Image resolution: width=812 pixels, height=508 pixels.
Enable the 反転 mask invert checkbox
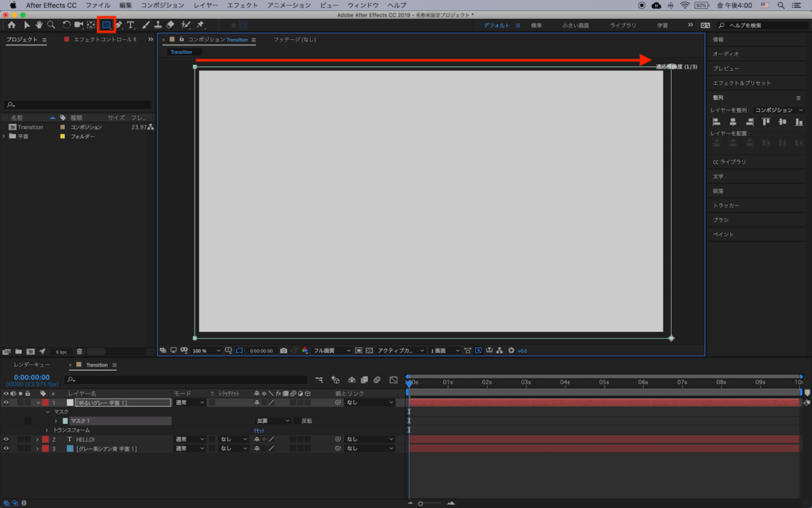(x=297, y=421)
